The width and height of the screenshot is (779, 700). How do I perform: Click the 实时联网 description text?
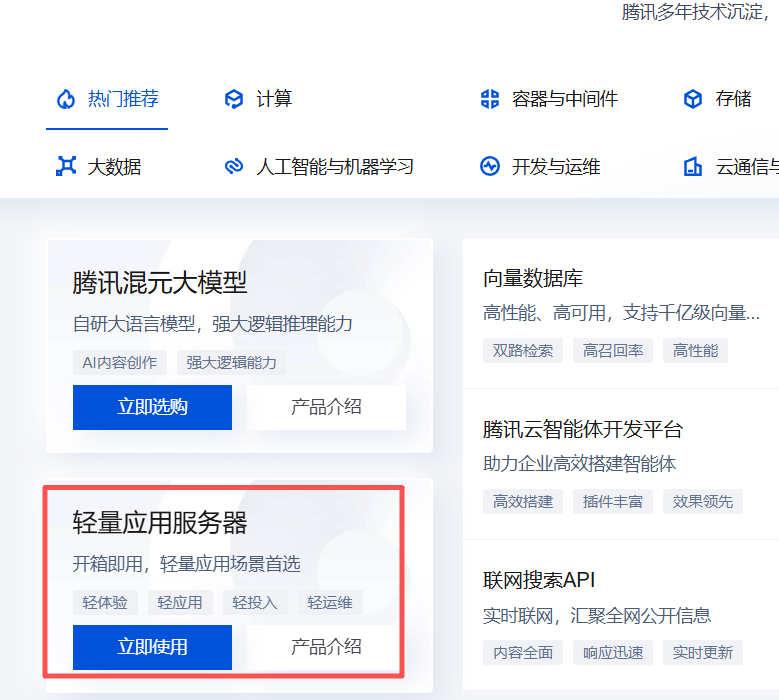[x=597, y=616]
